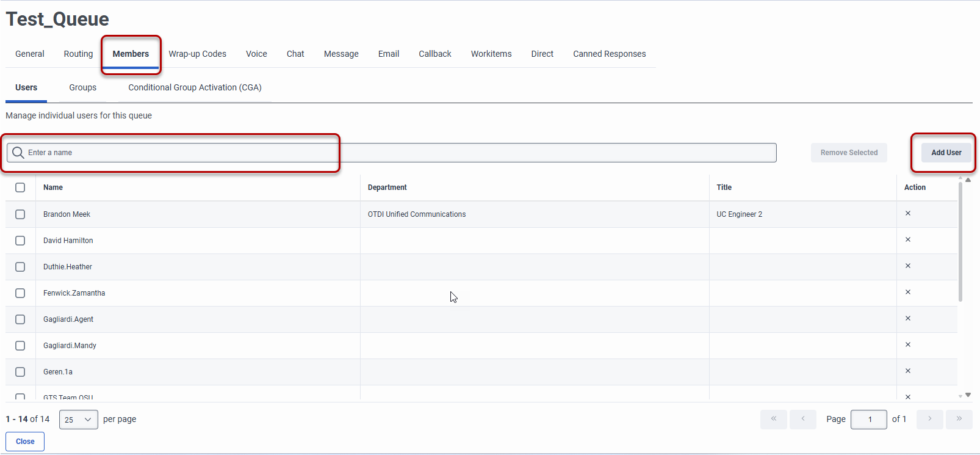Open the 25 per page dropdown
The image size is (980, 455).
point(78,420)
